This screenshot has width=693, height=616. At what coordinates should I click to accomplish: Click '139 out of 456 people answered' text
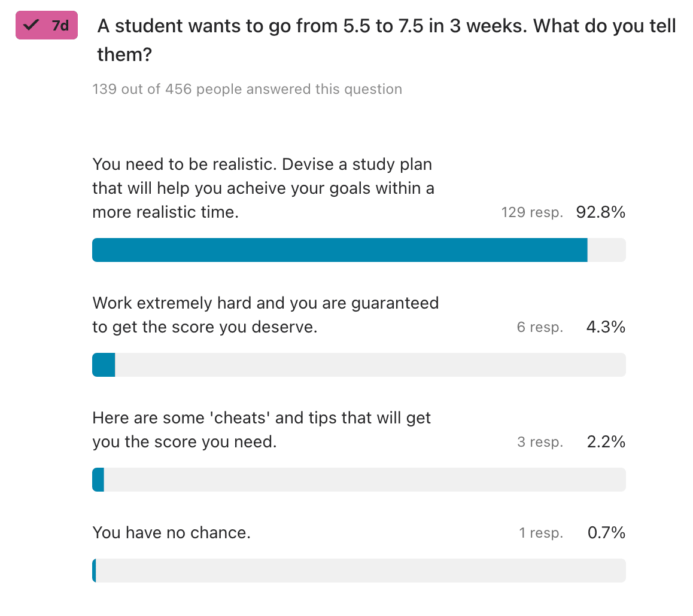click(247, 89)
